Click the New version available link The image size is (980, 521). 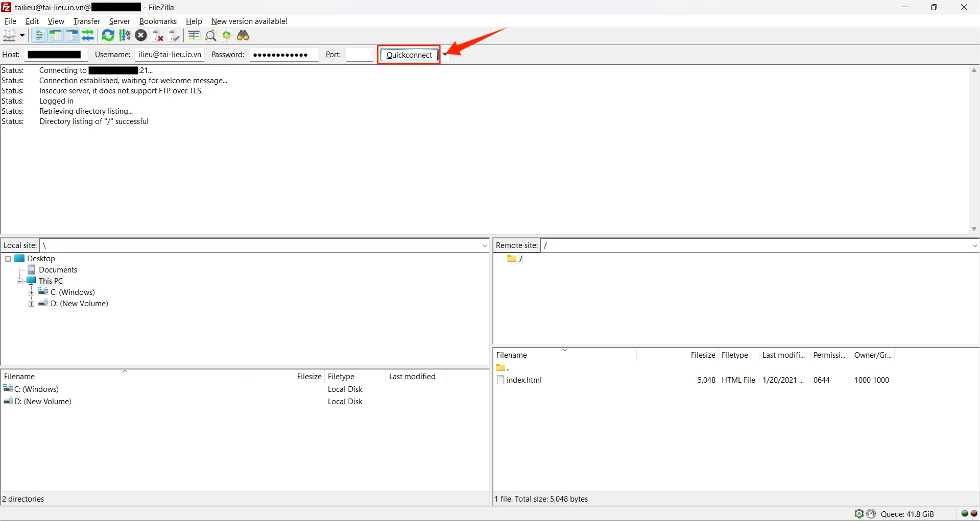[249, 21]
